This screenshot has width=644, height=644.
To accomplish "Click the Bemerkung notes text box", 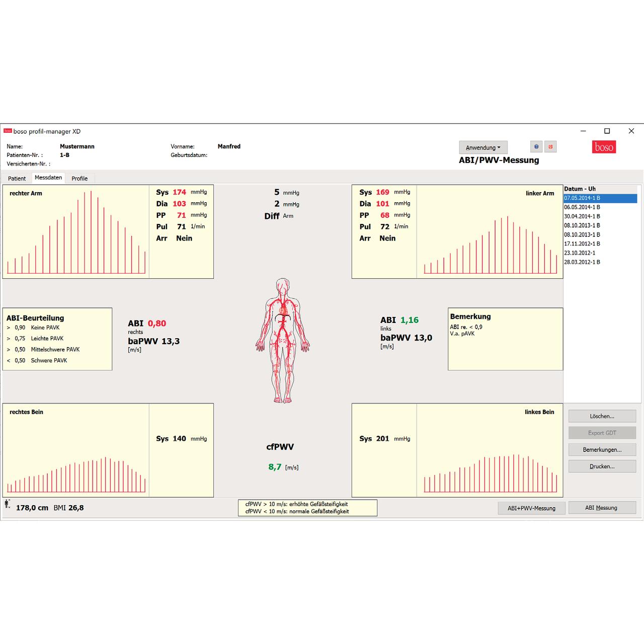I will 505,347.
